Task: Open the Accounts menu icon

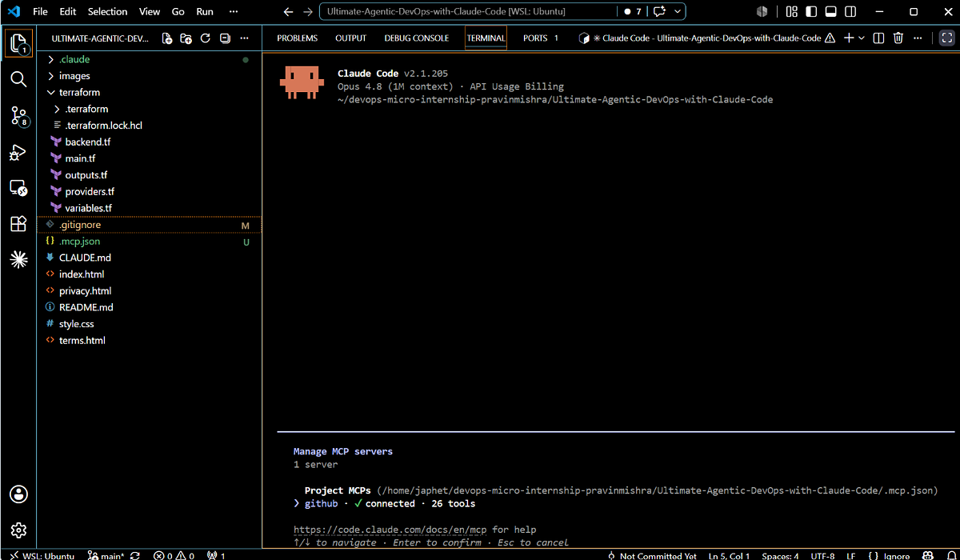Action: point(18,494)
